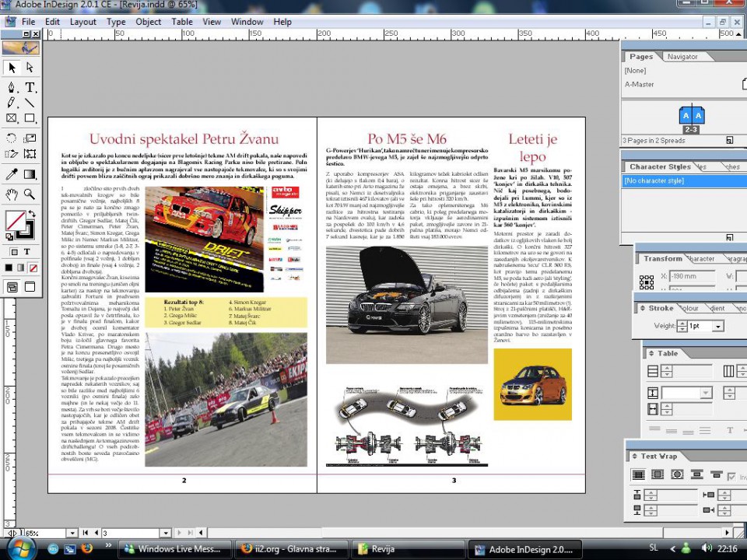Switch to Preview Mode
The width and height of the screenshot is (747, 560).
[30, 287]
